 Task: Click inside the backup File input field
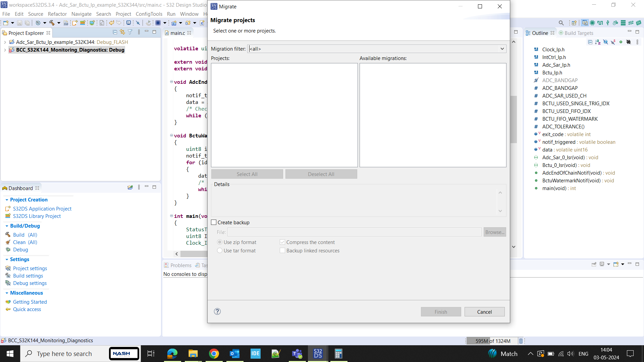click(354, 232)
